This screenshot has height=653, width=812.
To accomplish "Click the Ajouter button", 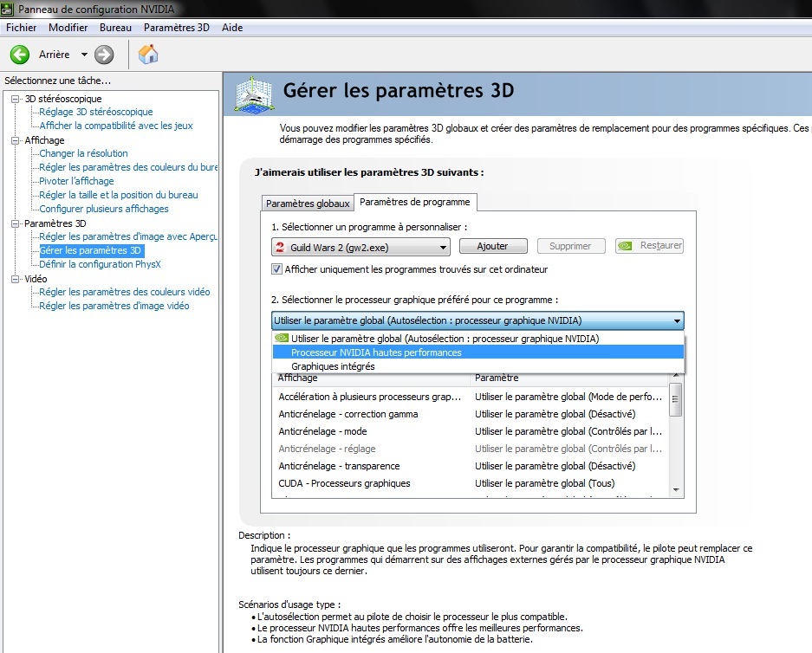I will [x=492, y=246].
